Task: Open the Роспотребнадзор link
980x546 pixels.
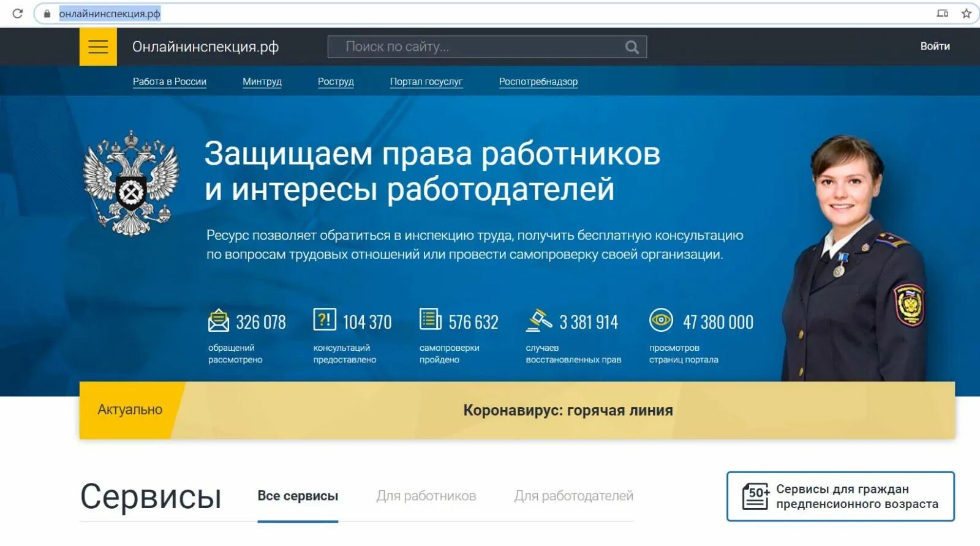Action: 538,81
